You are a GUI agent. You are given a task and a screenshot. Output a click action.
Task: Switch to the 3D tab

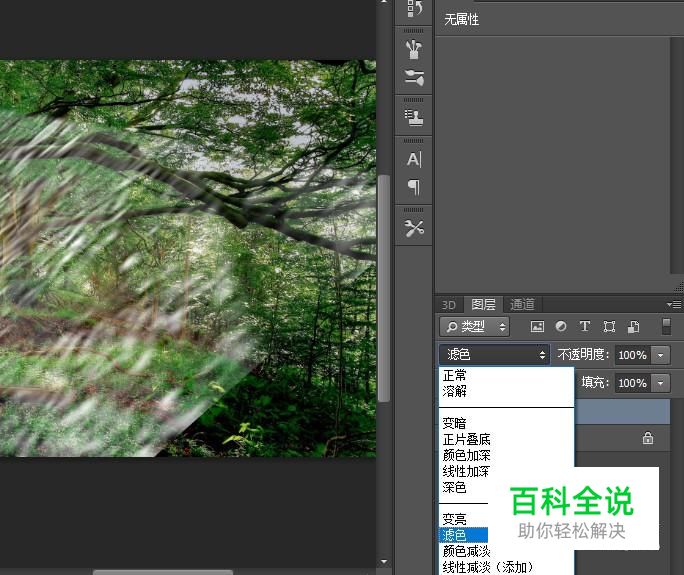(x=448, y=305)
